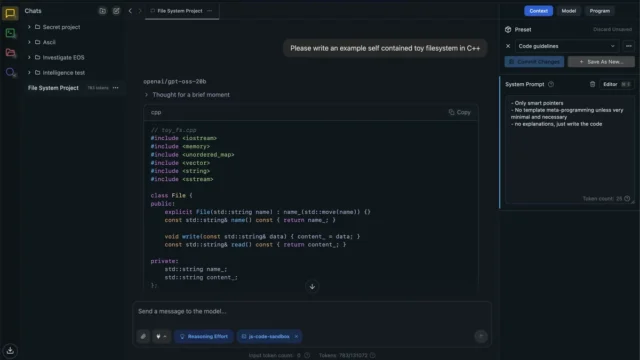
Task: Show help for the system prompt Token count
Action: tap(627, 198)
